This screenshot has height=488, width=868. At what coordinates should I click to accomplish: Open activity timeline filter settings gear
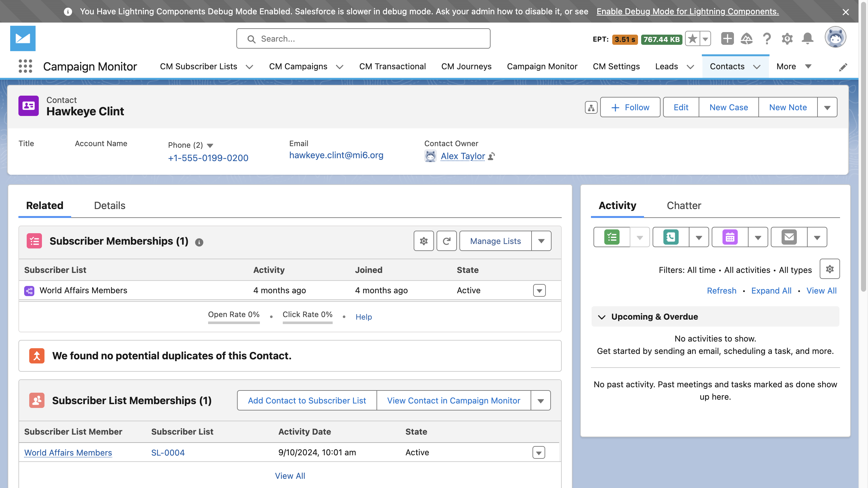click(830, 269)
